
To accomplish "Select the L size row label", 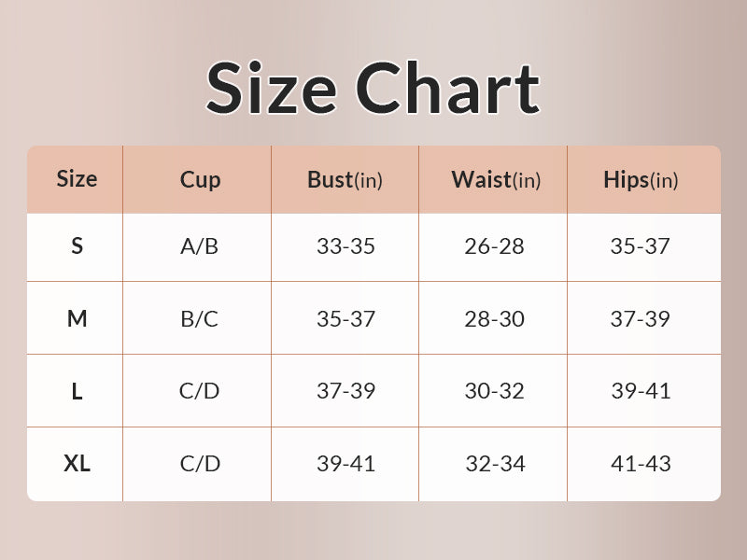I will pos(77,391).
